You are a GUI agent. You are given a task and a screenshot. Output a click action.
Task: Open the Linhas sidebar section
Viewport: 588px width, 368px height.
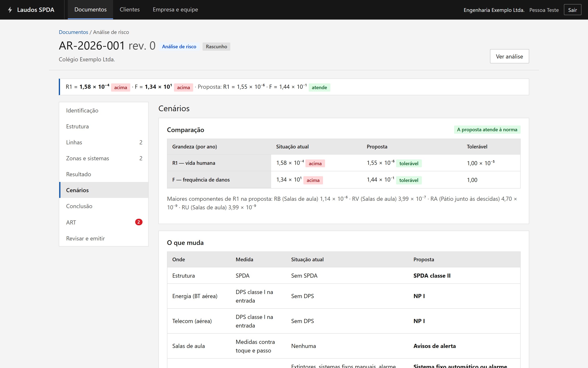tap(104, 142)
